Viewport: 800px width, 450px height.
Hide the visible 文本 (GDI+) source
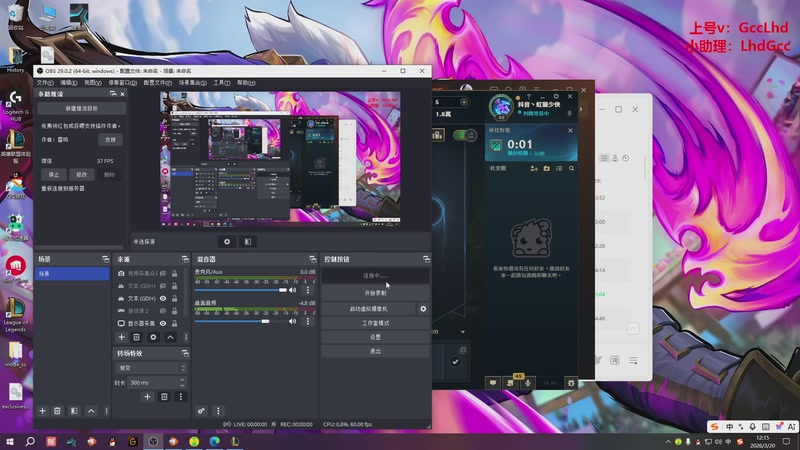click(x=163, y=298)
